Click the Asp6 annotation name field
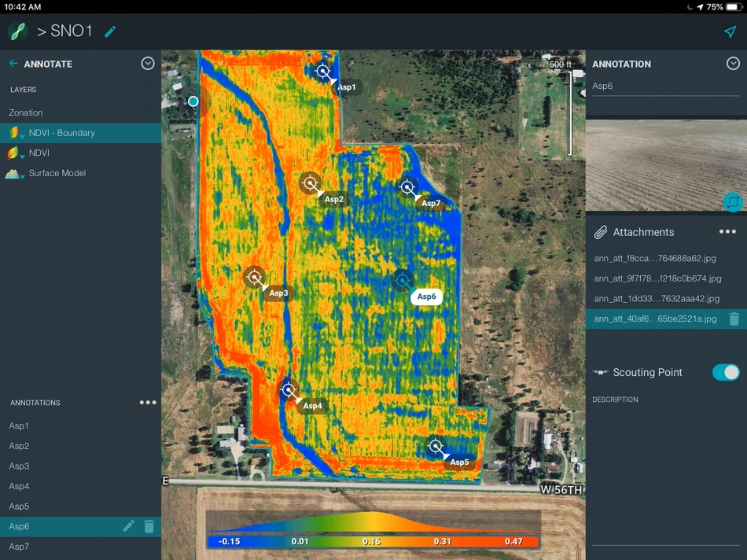Screen dimensions: 747x560 tap(665, 87)
